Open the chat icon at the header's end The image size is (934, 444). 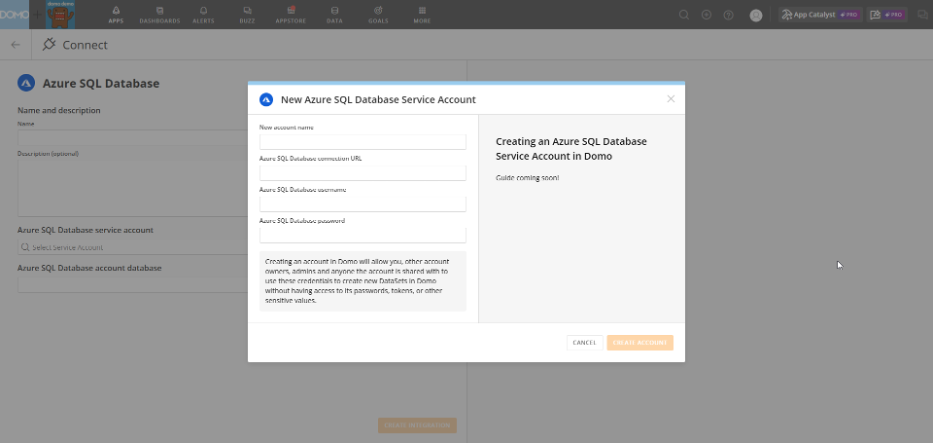[x=923, y=15]
